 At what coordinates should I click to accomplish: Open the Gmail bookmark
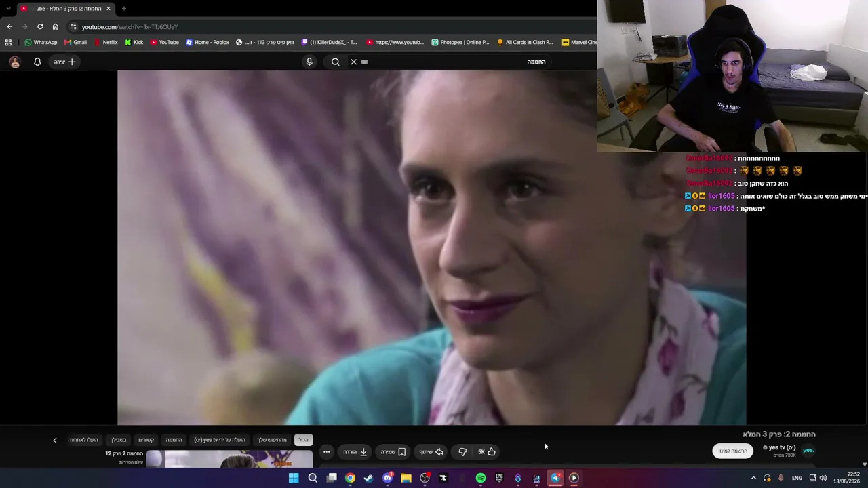[75, 42]
